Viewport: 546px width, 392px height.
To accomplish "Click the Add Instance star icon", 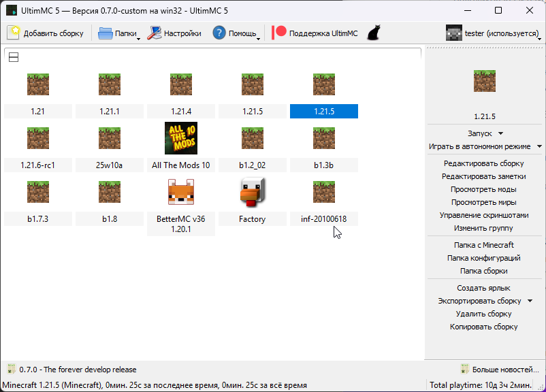I will [14, 33].
